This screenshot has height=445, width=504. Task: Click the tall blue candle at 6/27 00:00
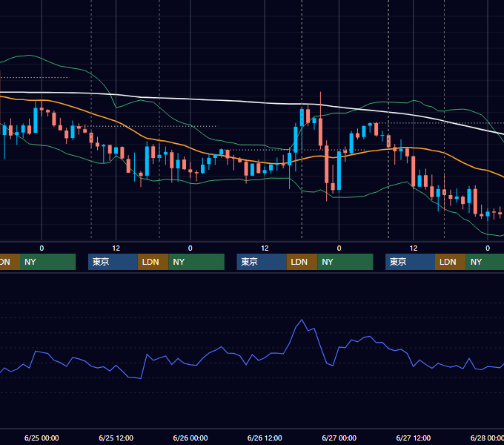[x=339, y=171]
